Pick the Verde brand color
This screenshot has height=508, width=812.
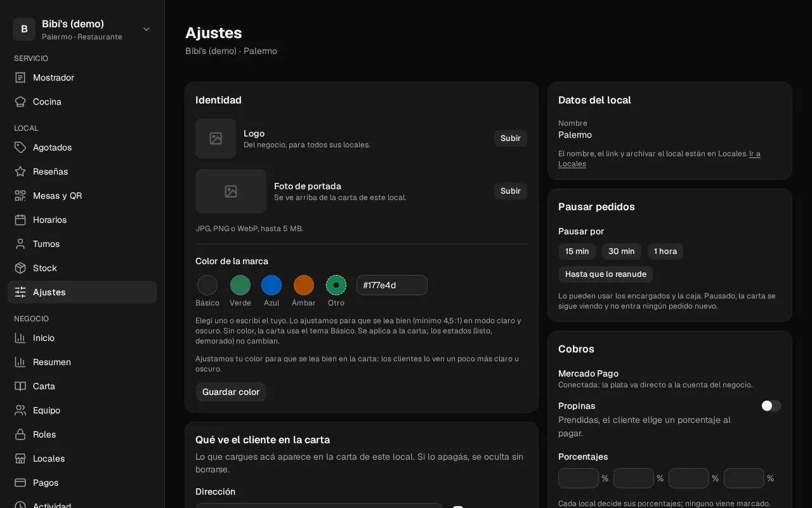[240, 285]
